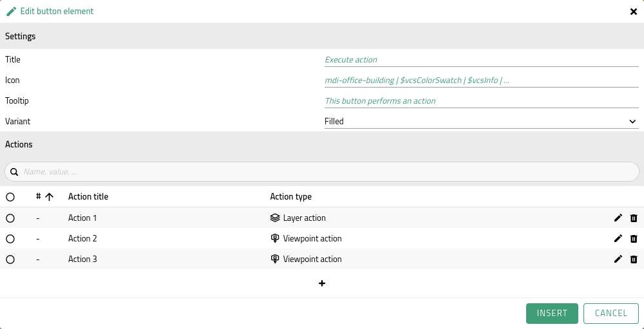Click the Action title column header

tap(88, 197)
